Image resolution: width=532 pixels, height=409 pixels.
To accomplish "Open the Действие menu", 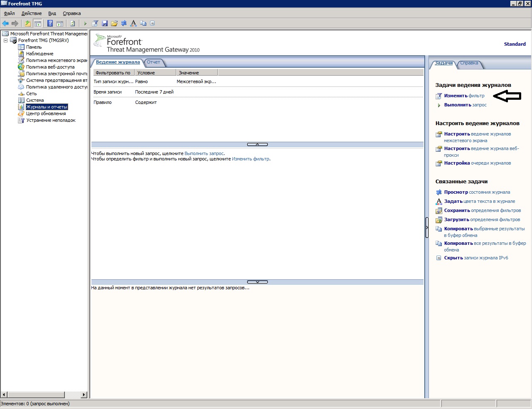I will click(32, 13).
